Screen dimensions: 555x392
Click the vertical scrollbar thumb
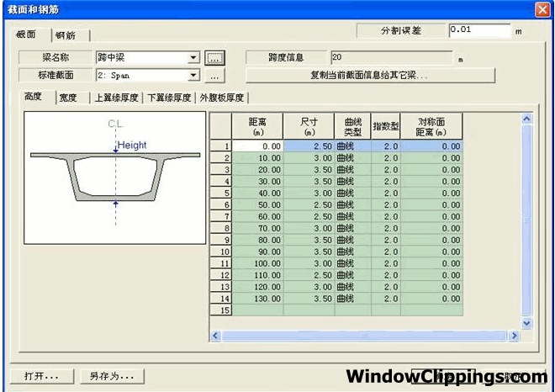click(x=526, y=220)
